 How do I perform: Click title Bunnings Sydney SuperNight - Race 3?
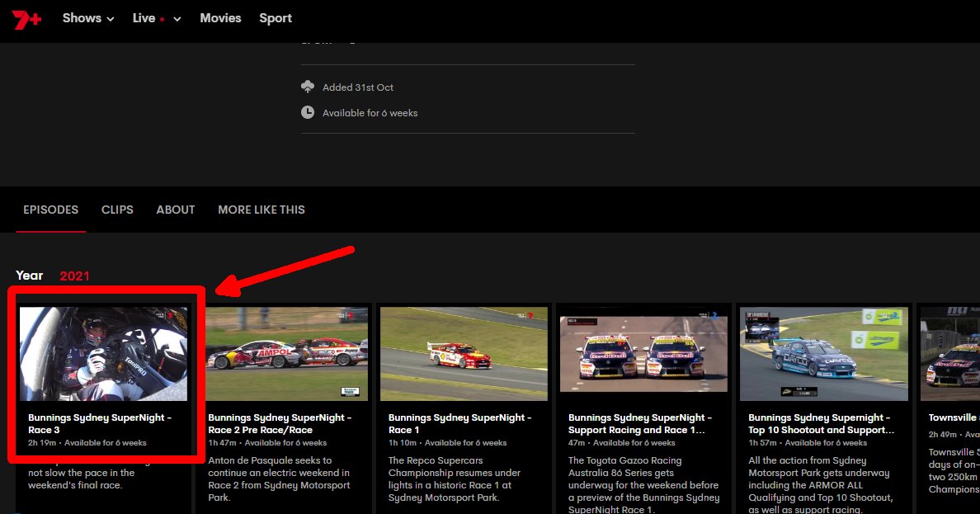[99, 423]
